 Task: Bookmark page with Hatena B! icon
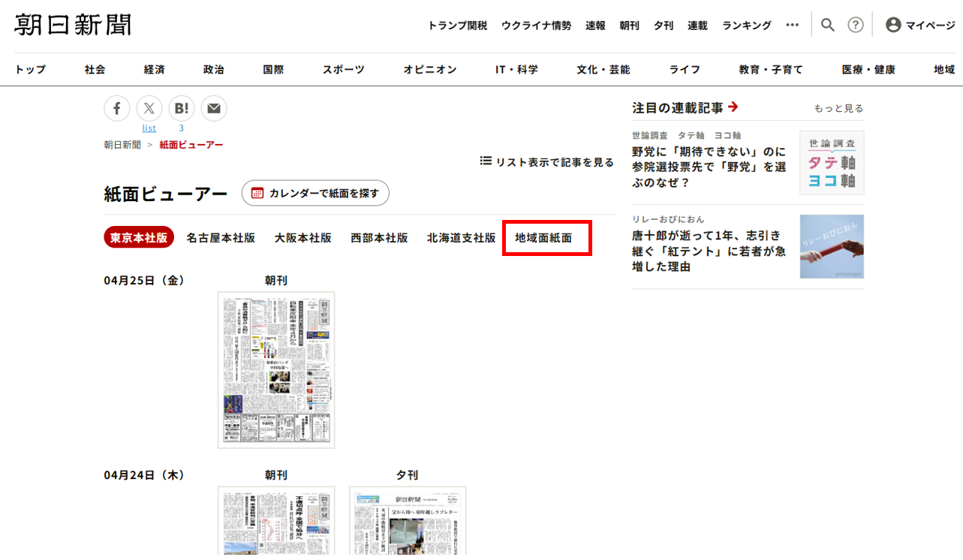click(x=182, y=109)
